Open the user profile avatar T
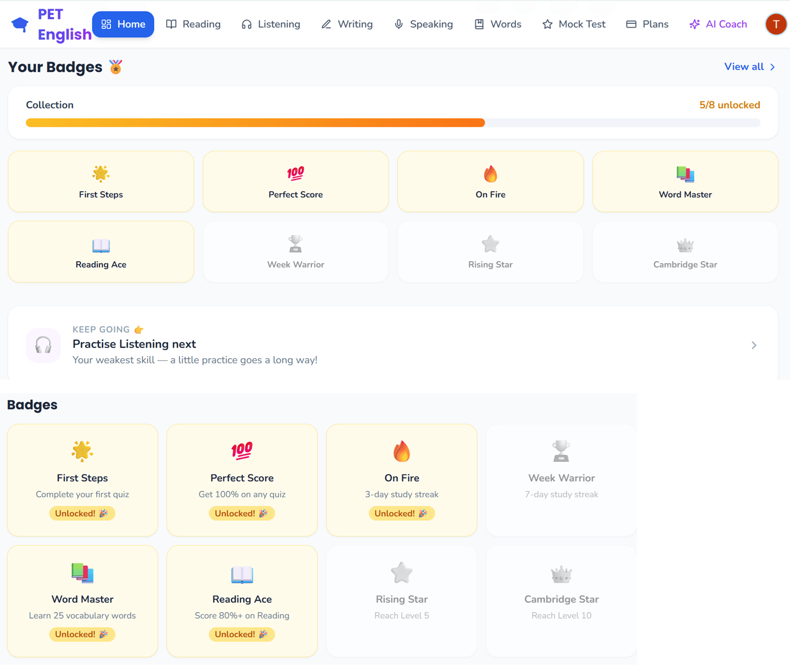The height and width of the screenshot is (672, 790). (776, 25)
